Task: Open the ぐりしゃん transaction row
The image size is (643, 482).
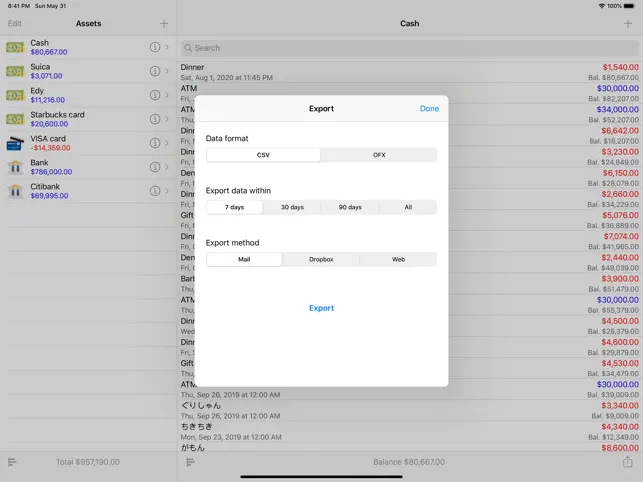Action: click(x=409, y=411)
